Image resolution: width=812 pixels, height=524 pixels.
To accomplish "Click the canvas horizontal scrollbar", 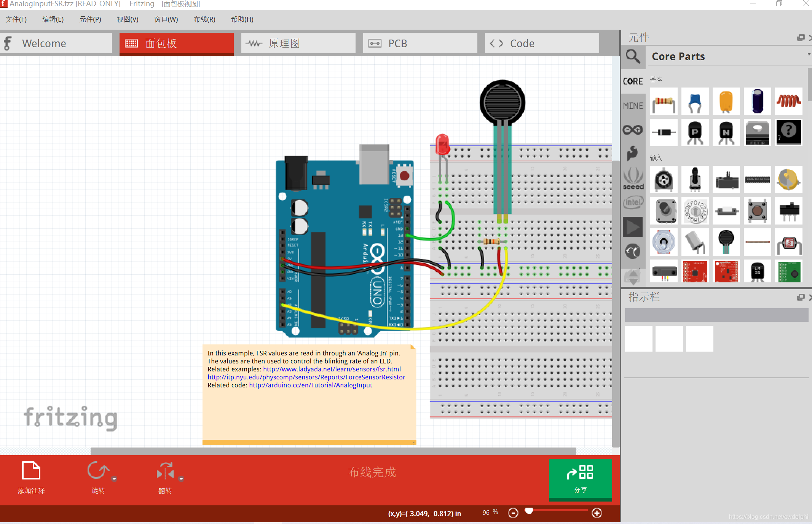I will pyautogui.click(x=333, y=451).
